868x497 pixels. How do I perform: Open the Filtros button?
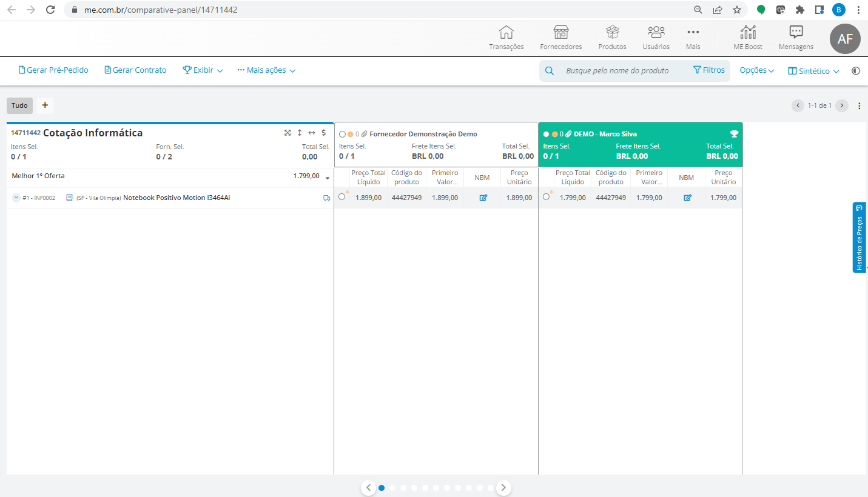click(x=709, y=70)
